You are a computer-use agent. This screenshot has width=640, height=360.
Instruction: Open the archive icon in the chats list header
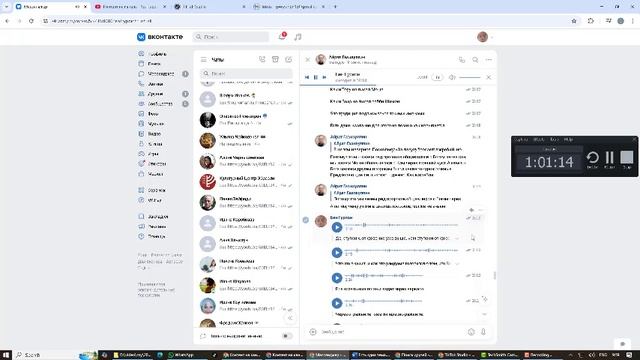276,60
